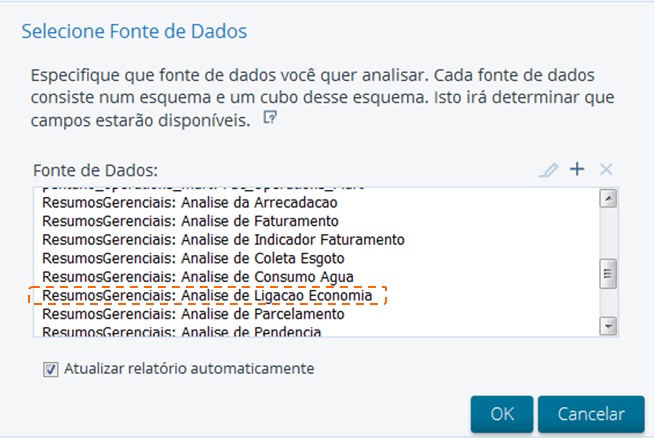Click the list scrollbar down arrow
Viewport: 654px width, 438px height.
point(607,326)
